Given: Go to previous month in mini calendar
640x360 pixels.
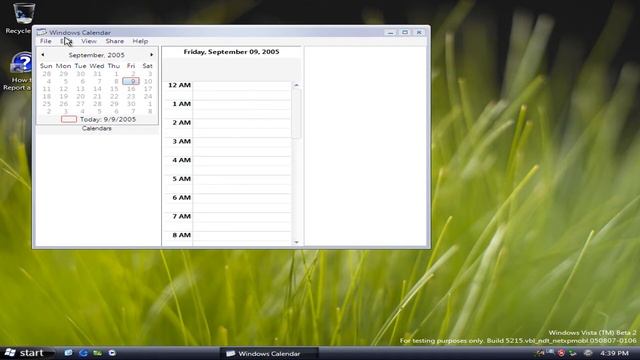Looking at the screenshot, I should click(x=42, y=55).
